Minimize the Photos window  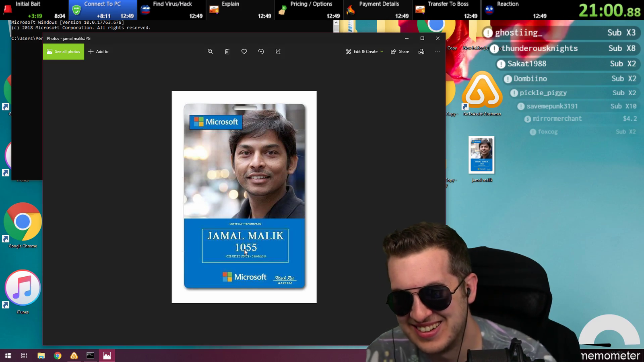tap(407, 38)
